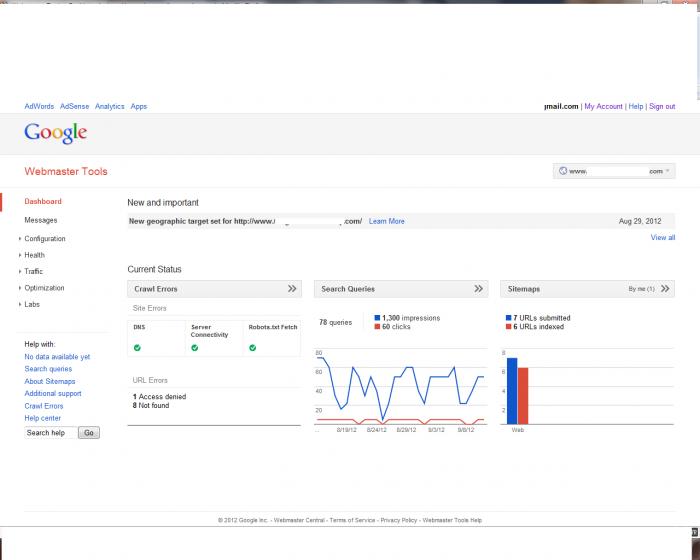Image resolution: width=700 pixels, height=560 pixels.
Task: Open the Sitemaps panel header
Action: [x=588, y=289]
